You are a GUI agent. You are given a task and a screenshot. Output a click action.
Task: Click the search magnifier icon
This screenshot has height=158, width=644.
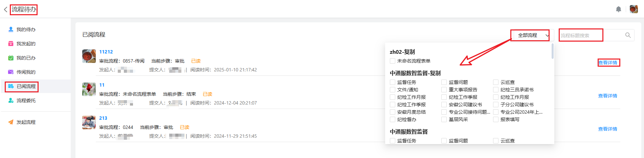tap(628, 35)
